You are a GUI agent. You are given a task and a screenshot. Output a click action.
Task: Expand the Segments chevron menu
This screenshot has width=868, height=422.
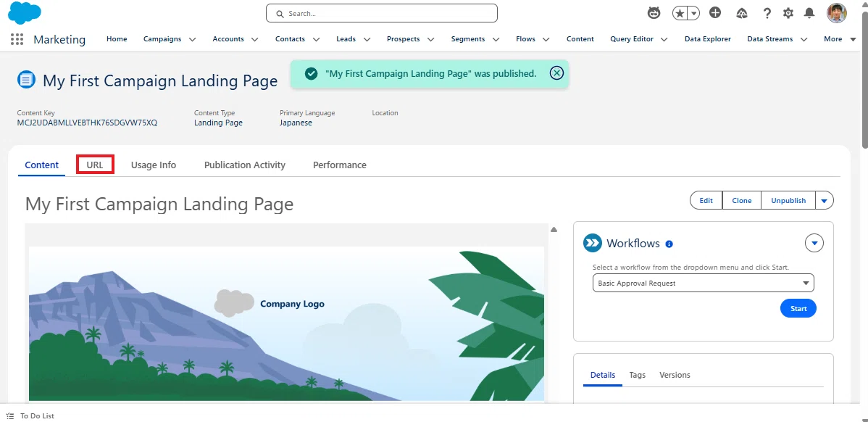click(x=496, y=39)
